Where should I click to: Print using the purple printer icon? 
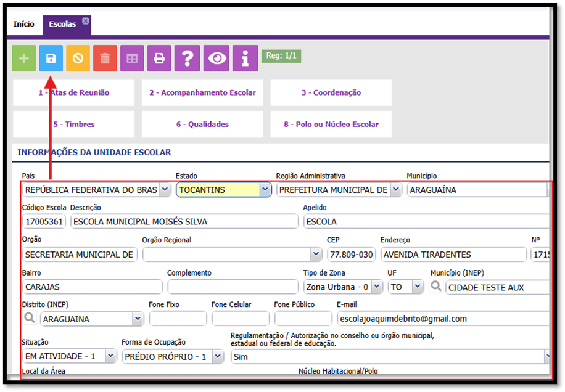pos(159,59)
